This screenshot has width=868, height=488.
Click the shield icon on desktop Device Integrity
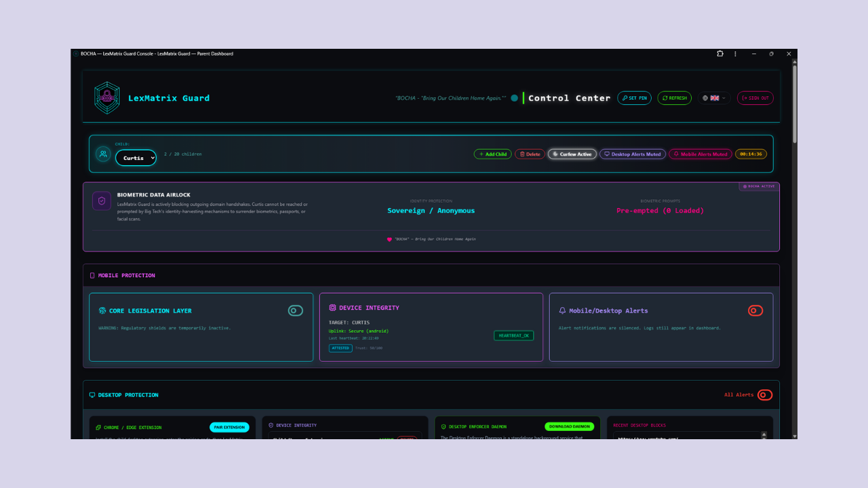coord(271,426)
